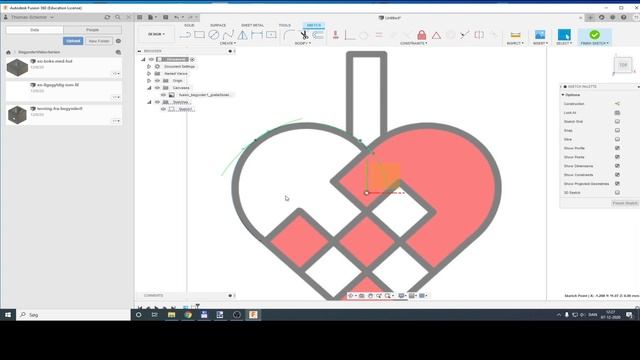The width and height of the screenshot is (640, 360).
Task: Open the Modify dropdown menu
Action: tap(302, 43)
